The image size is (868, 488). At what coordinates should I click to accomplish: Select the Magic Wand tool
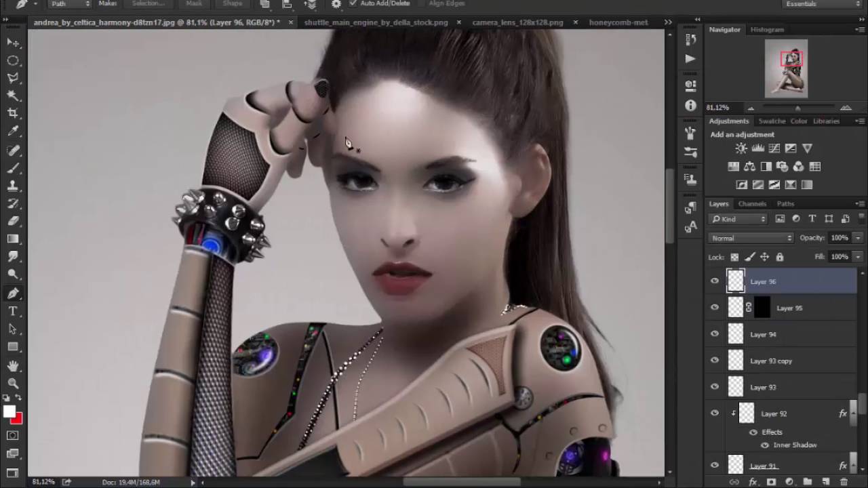coord(13,96)
